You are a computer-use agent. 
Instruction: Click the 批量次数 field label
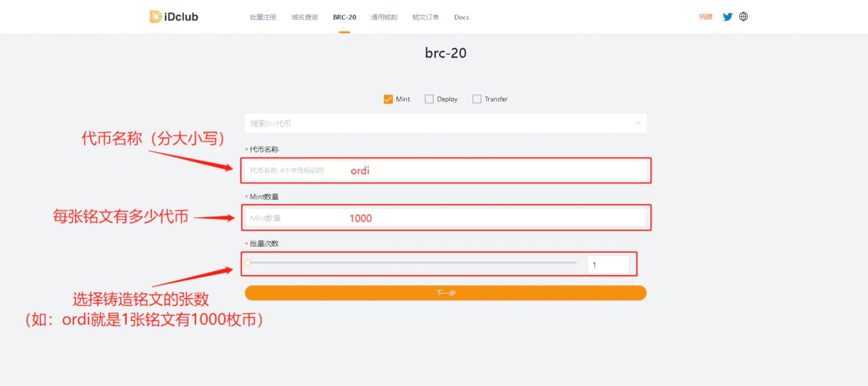click(x=264, y=244)
